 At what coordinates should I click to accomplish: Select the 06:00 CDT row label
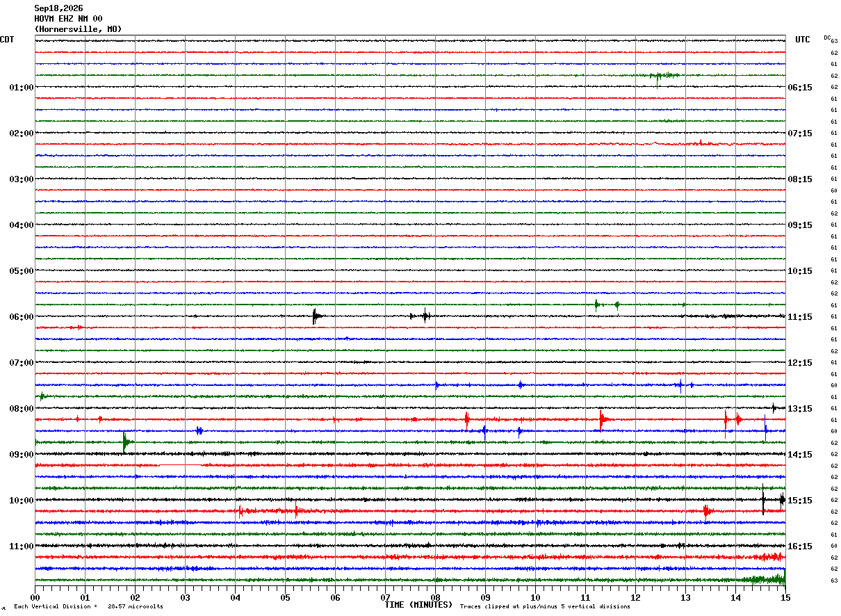21,317
